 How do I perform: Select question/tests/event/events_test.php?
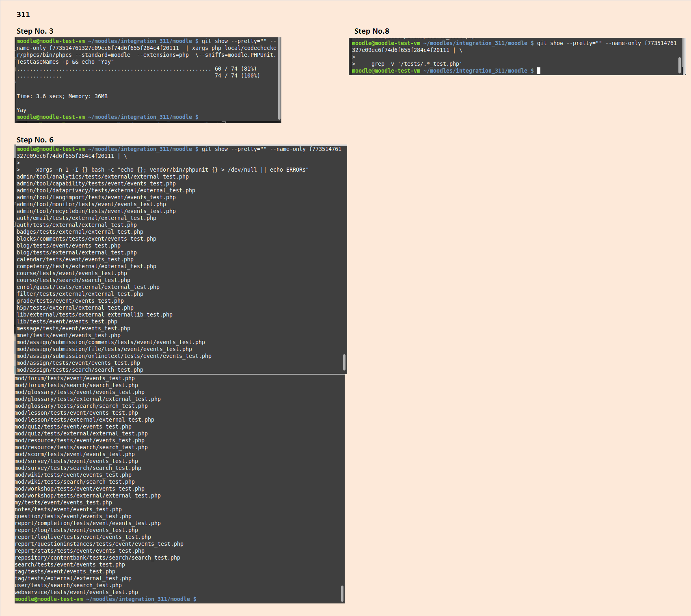pyautogui.click(x=73, y=517)
